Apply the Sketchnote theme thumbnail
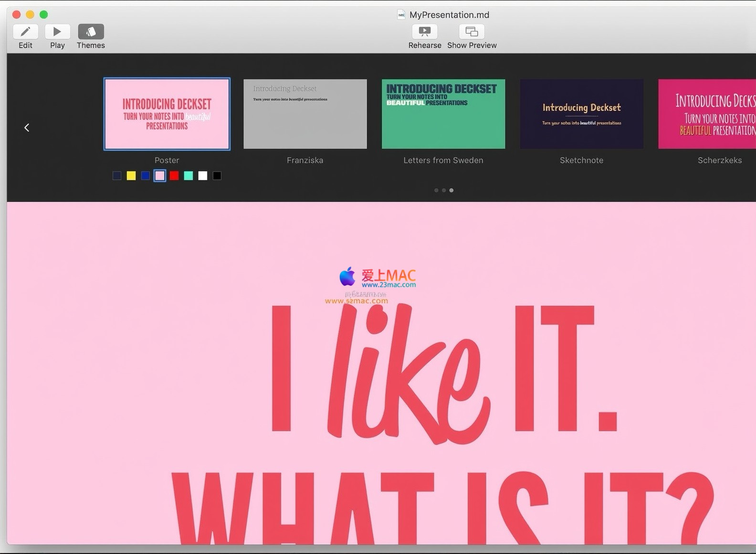 (x=581, y=114)
